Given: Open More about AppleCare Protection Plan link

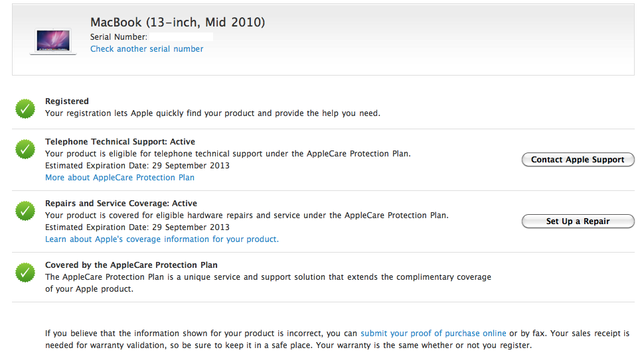Looking at the screenshot, I should [x=120, y=178].
